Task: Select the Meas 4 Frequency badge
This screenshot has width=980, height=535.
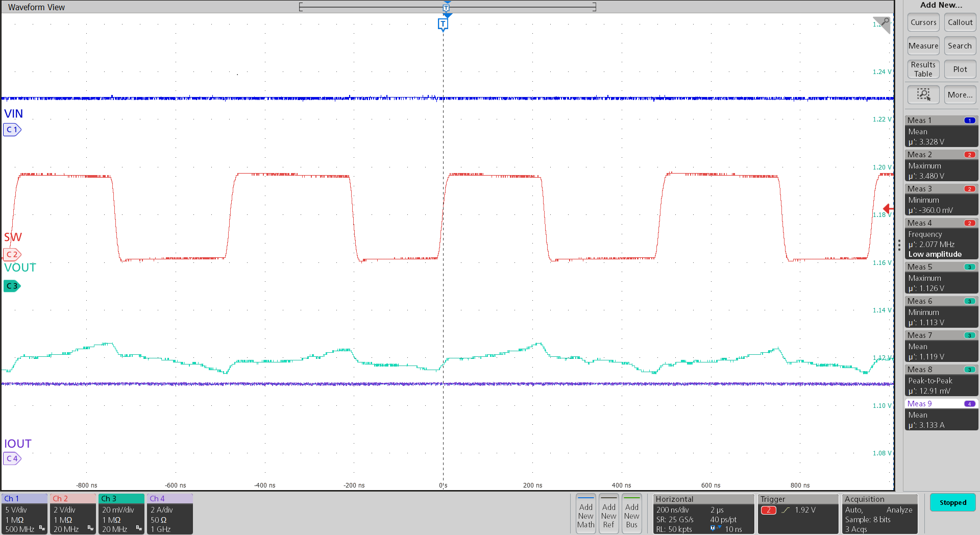Action: pyautogui.click(x=941, y=239)
